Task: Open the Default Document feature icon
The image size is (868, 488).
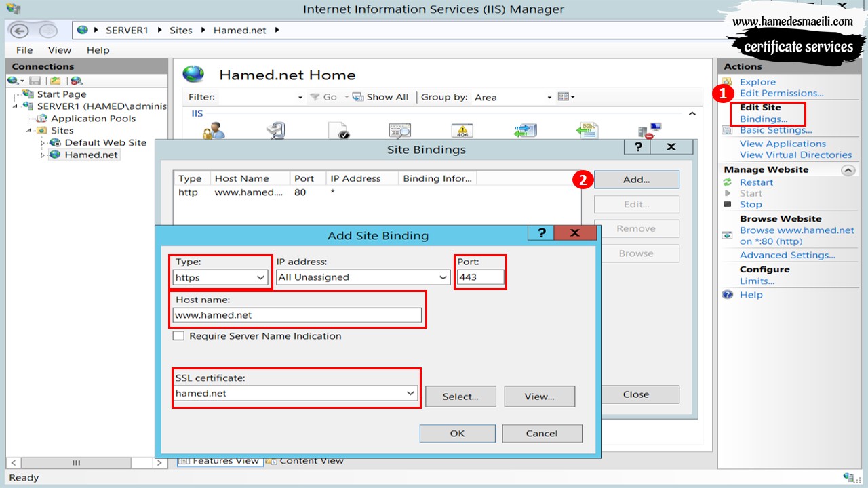Action: click(338, 131)
